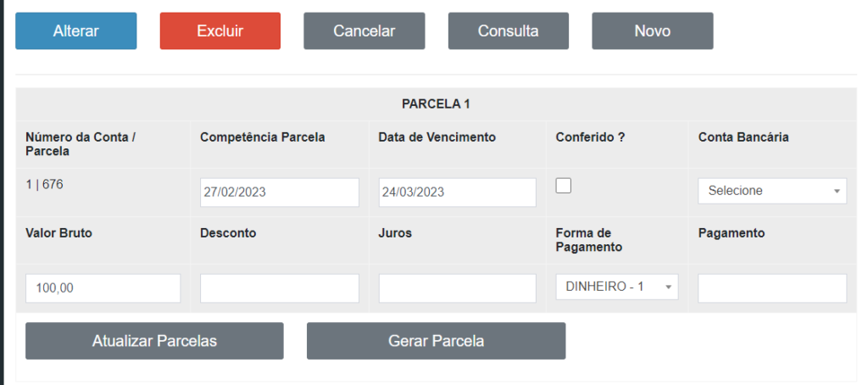Tick the Conferido checkbox
Viewport: 868px width, 385px height.
563,187
